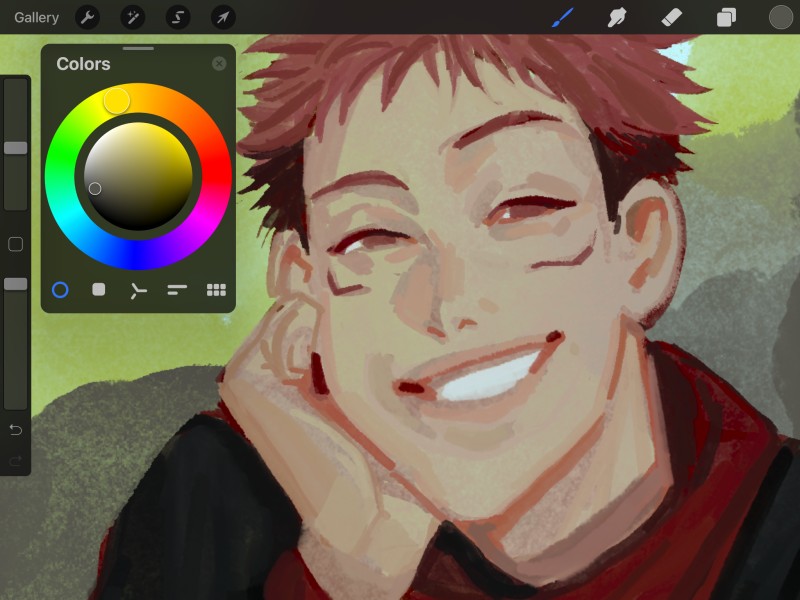The height and width of the screenshot is (600, 800).
Task: Open the Actions wrench menu
Action: pyautogui.click(x=87, y=18)
